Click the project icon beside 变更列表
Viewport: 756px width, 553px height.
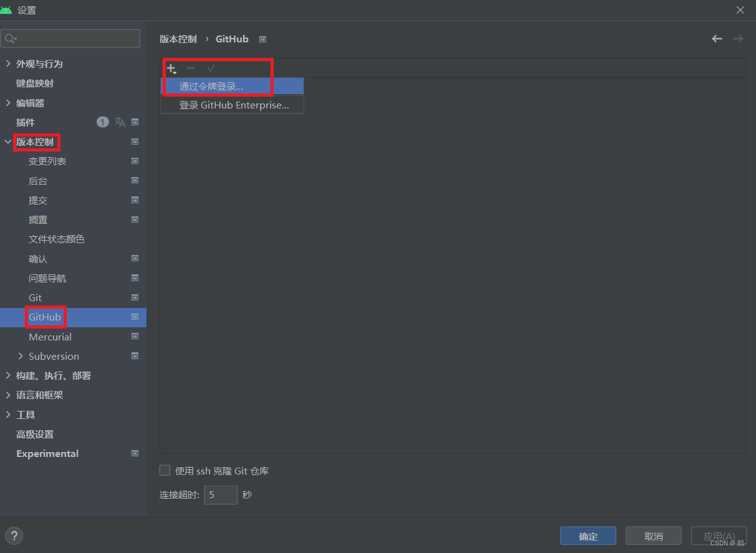pos(135,161)
